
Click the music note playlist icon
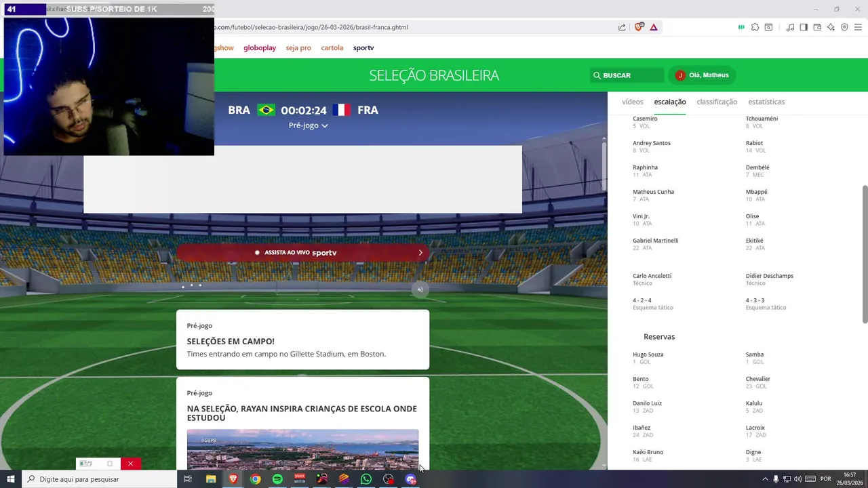click(790, 27)
